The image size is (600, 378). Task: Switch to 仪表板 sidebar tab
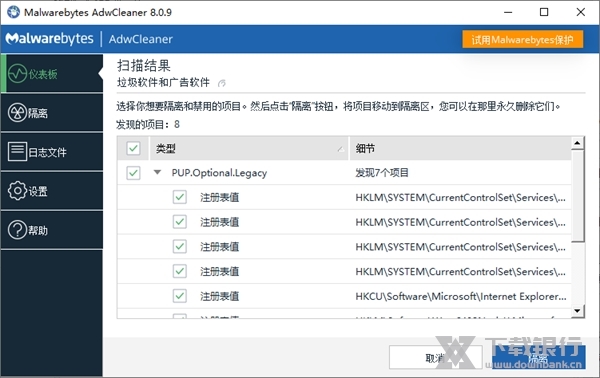(52, 73)
